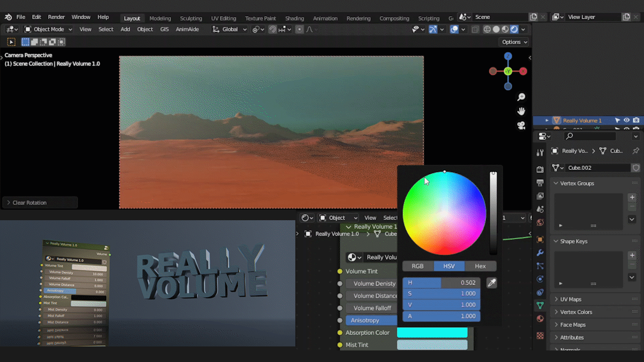Click the Absorption Color cyan swatch
Screen dimensions: 644x362
432,332
